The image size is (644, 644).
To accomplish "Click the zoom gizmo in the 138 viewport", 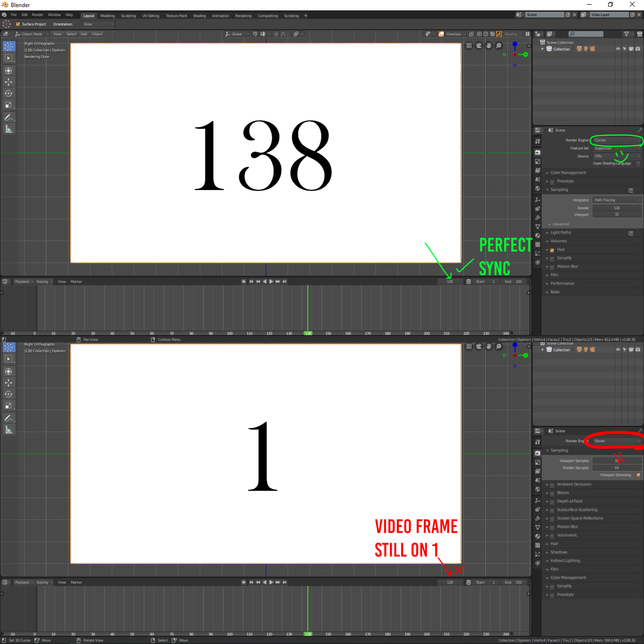I will tap(499, 46).
